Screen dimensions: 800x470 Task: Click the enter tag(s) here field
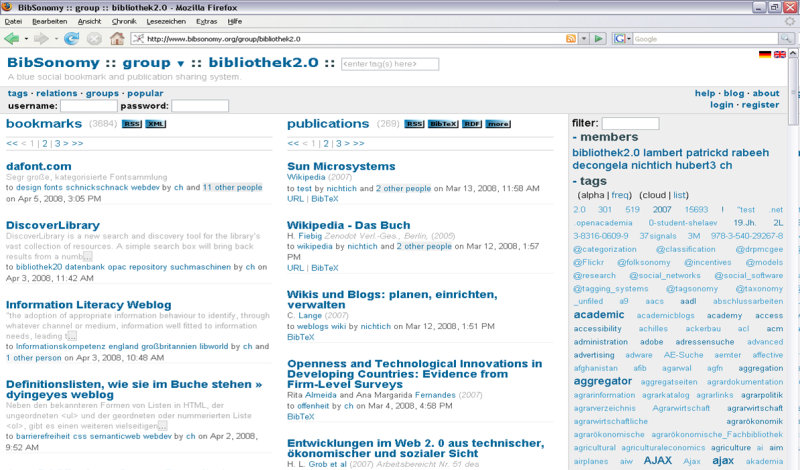(390, 64)
